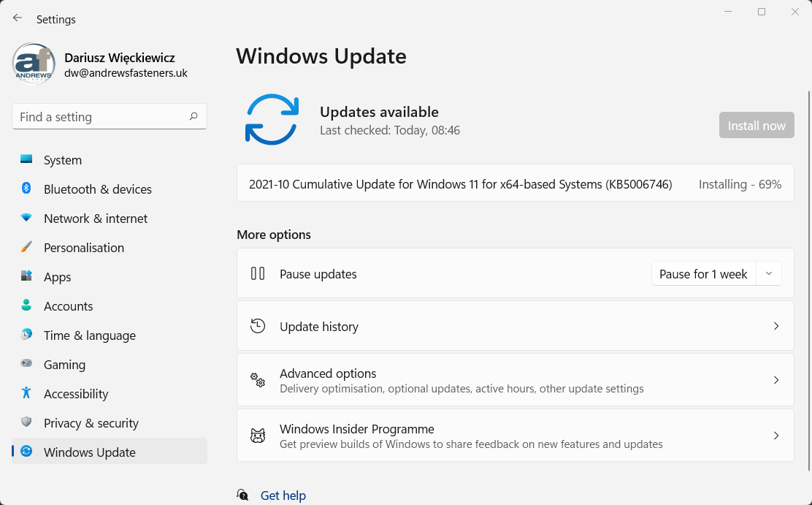
Task: Click the Andrews Fasteners profile avatar
Action: pos(34,64)
